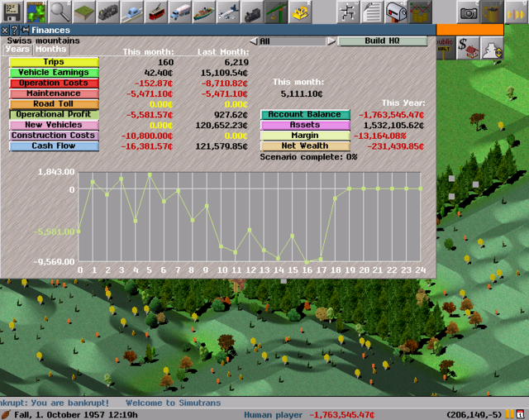This screenshot has height=420, width=529.
Task: Click the Swiss mountains player name
Action: point(43,41)
